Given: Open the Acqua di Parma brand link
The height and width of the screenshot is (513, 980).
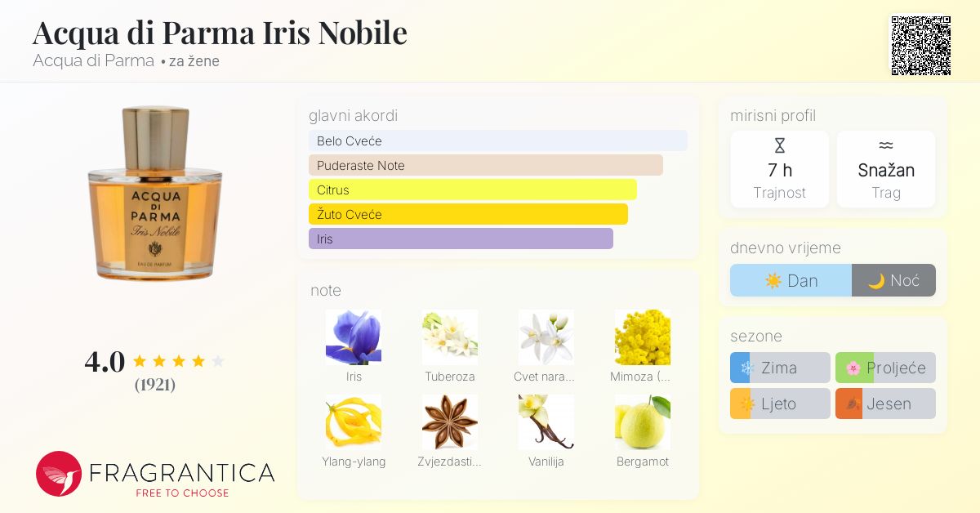Looking at the screenshot, I should pyautogui.click(x=92, y=60).
